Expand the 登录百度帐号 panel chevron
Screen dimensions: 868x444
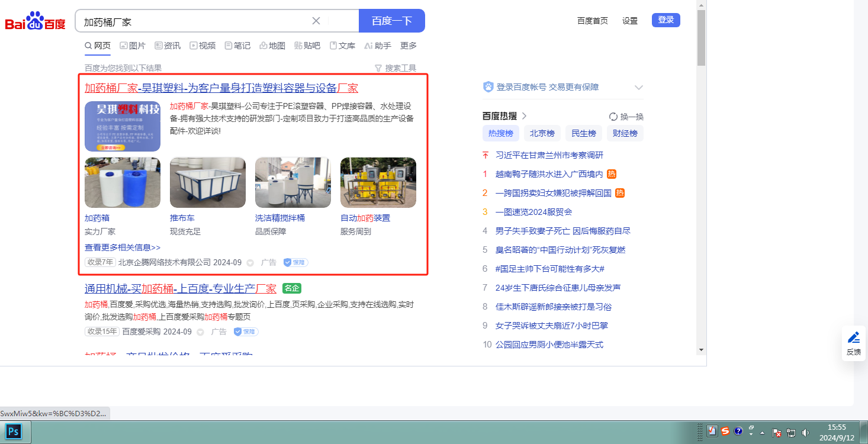pyautogui.click(x=638, y=87)
